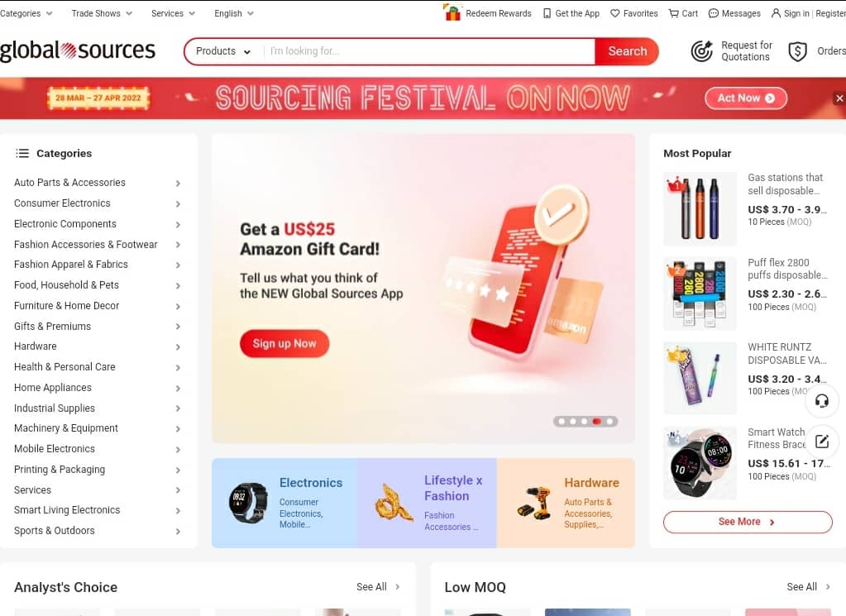This screenshot has height=616, width=846.
Task: Open the shopping Cart icon
Action: pyautogui.click(x=673, y=13)
